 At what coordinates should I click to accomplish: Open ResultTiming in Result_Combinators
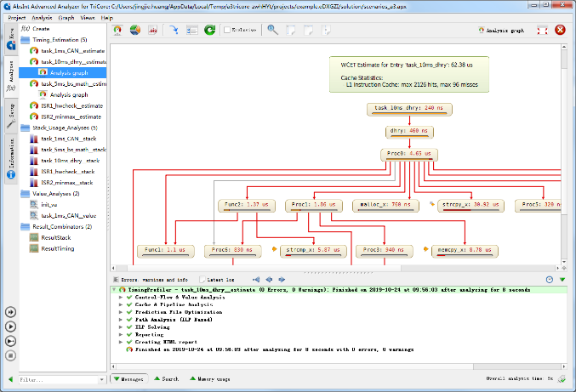point(52,248)
